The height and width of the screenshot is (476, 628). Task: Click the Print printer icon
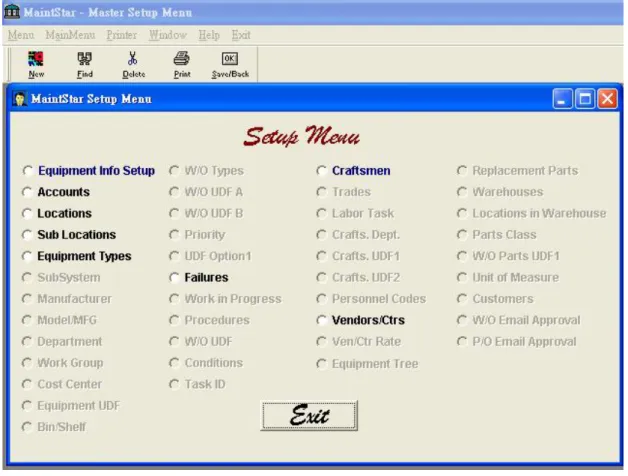[181, 59]
